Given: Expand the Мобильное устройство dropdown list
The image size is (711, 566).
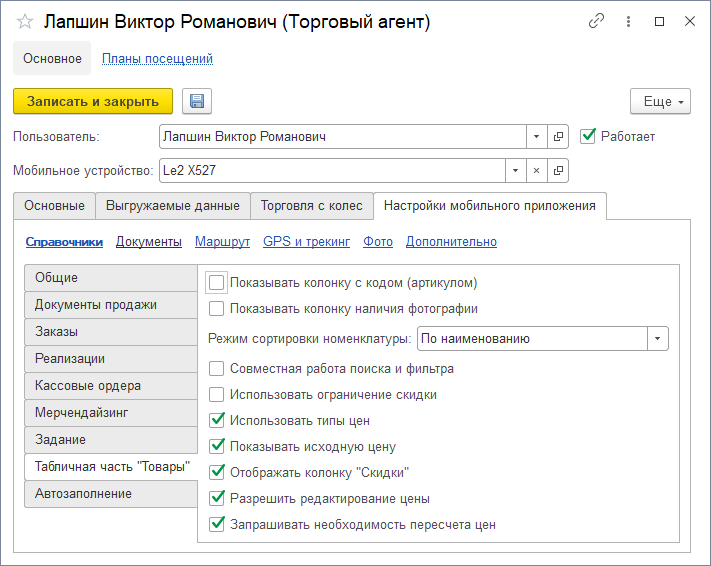Looking at the screenshot, I should (513, 171).
